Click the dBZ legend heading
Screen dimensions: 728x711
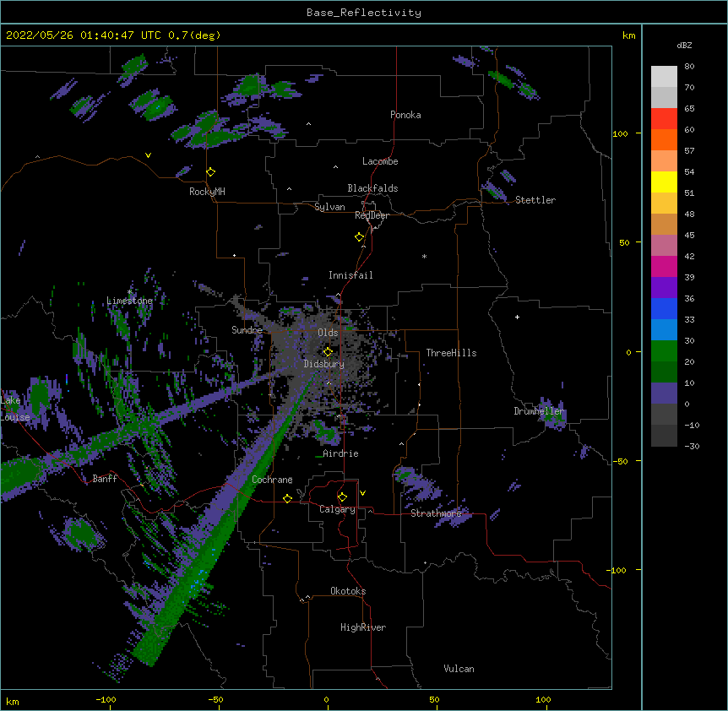point(684,46)
